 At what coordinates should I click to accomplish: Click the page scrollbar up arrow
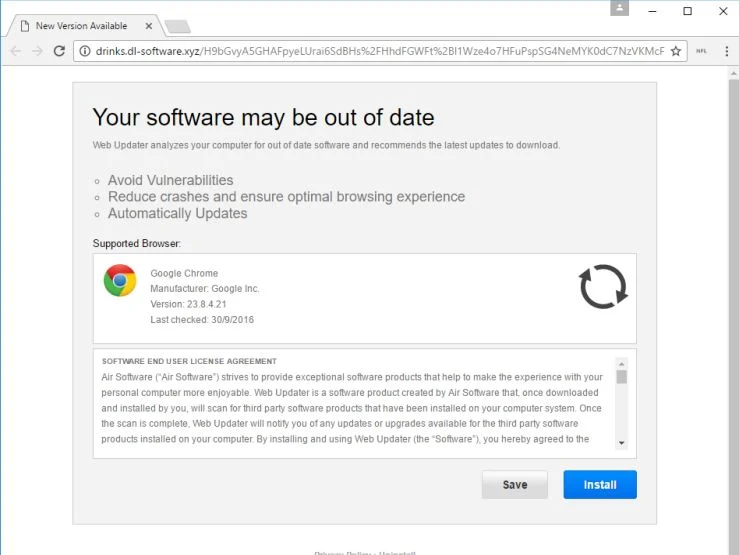733,73
